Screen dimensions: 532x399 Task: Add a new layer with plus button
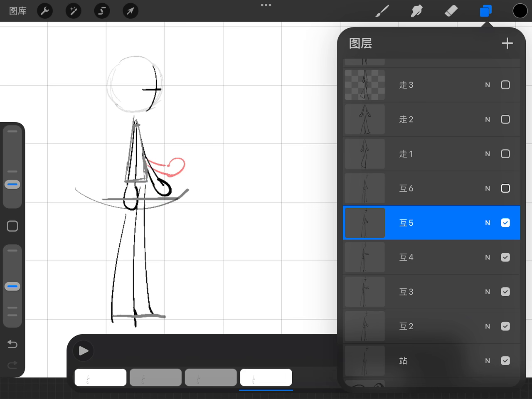[507, 43]
